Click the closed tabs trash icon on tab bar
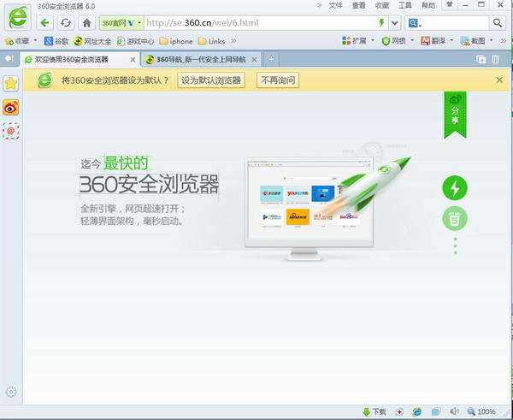This screenshot has height=420, width=513. 496,59
